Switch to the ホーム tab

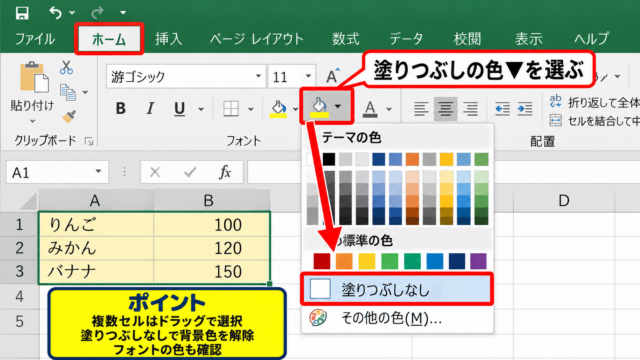point(109,39)
